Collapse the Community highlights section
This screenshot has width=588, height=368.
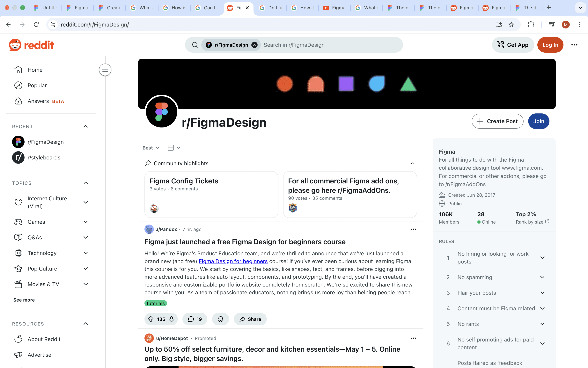tap(412, 163)
